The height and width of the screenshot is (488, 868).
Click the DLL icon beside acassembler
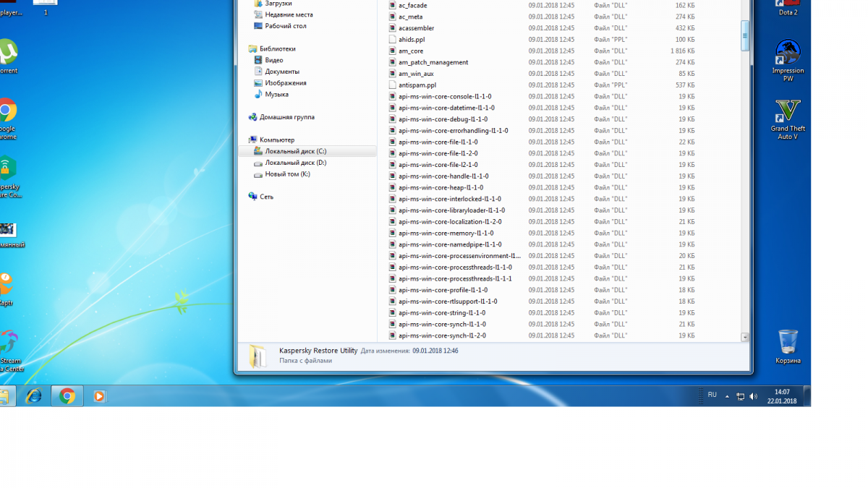click(393, 28)
